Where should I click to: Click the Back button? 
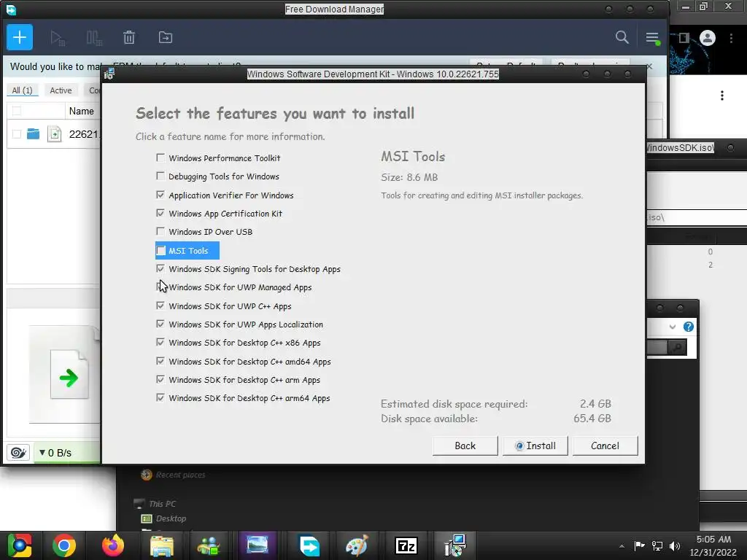[x=465, y=446]
